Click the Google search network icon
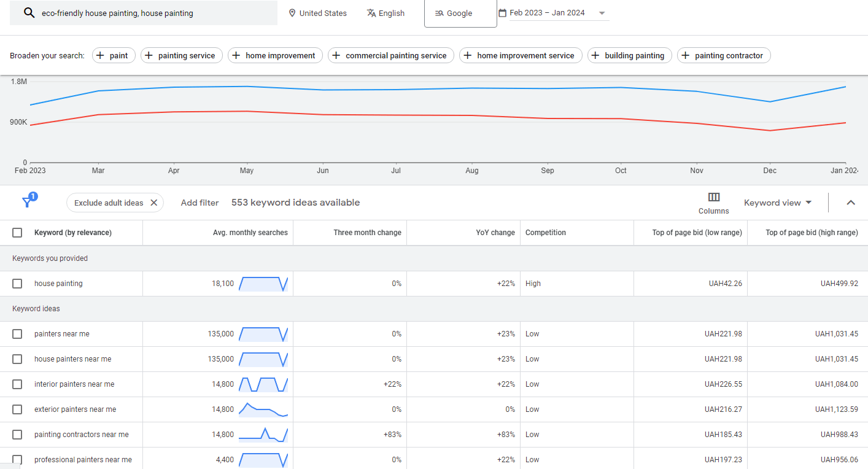This screenshot has width=868, height=469. coord(439,14)
